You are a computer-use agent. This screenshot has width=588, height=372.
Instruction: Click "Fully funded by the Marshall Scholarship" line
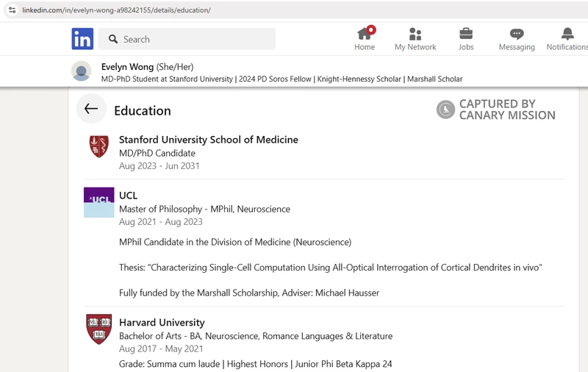(x=249, y=293)
